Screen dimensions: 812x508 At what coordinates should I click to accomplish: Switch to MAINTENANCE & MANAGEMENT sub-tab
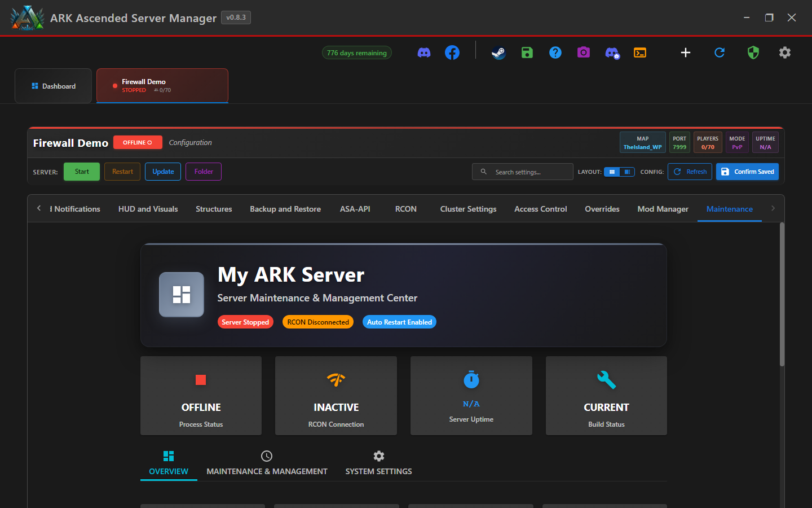(x=267, y=463)
